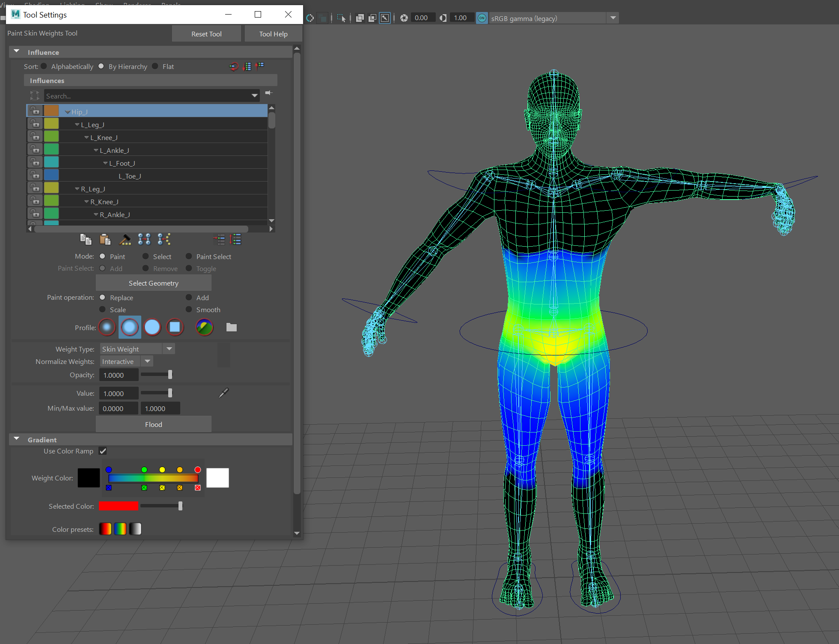
Task: Select the Smooth paint operation
Action: 189,310
